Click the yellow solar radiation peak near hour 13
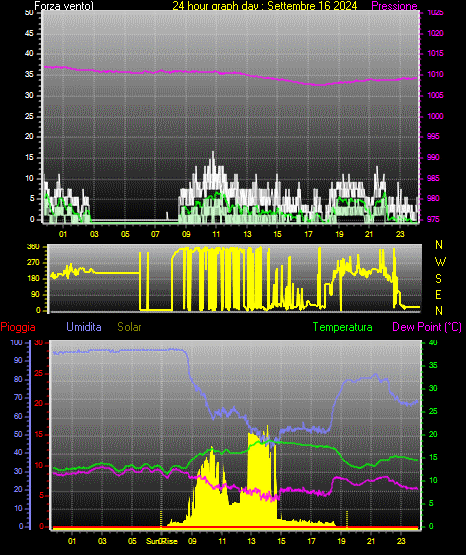This screenshot has height=555, width=466. (267, 428)
